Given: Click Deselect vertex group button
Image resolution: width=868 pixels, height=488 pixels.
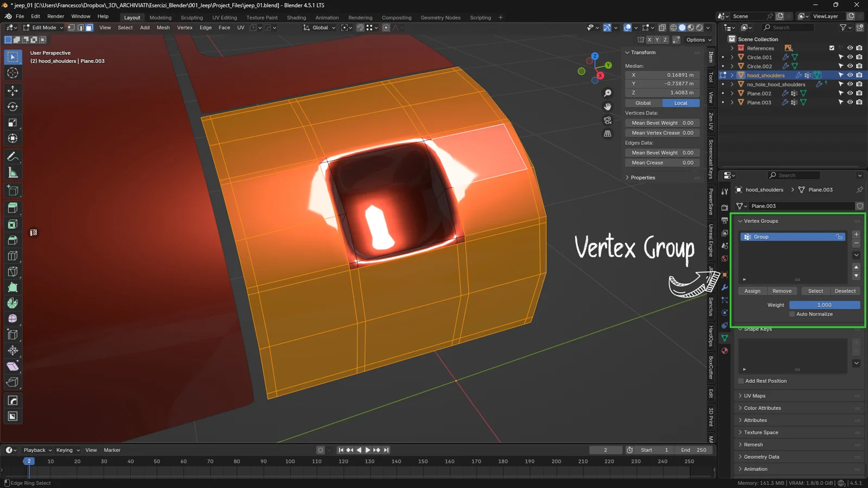Looking at the screenshot, I should pos(845,291).
